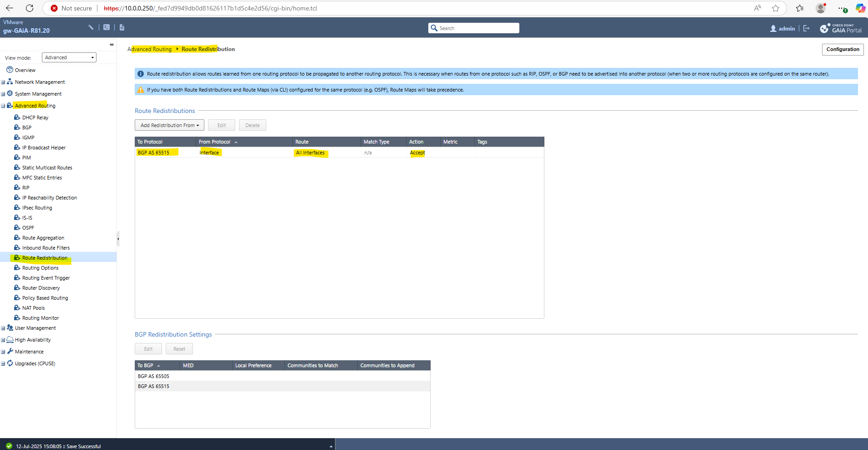
Task: Select the BGP AS 65515 Interface redistribution row
Action: coord(340,153)
